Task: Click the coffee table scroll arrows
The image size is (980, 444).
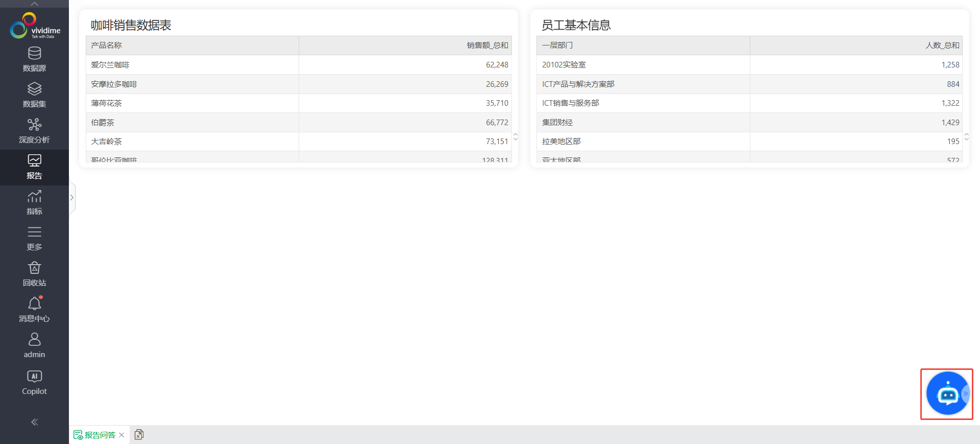Action: 516,137
